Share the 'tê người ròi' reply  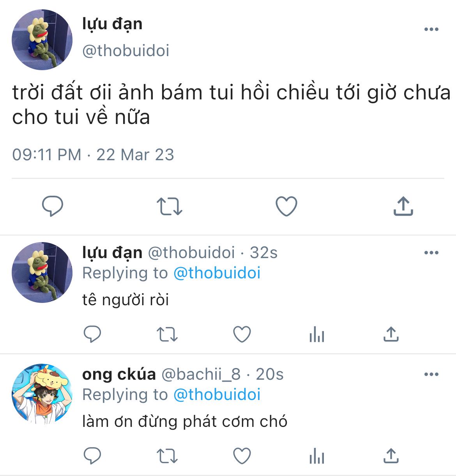(x=391, y=334)
